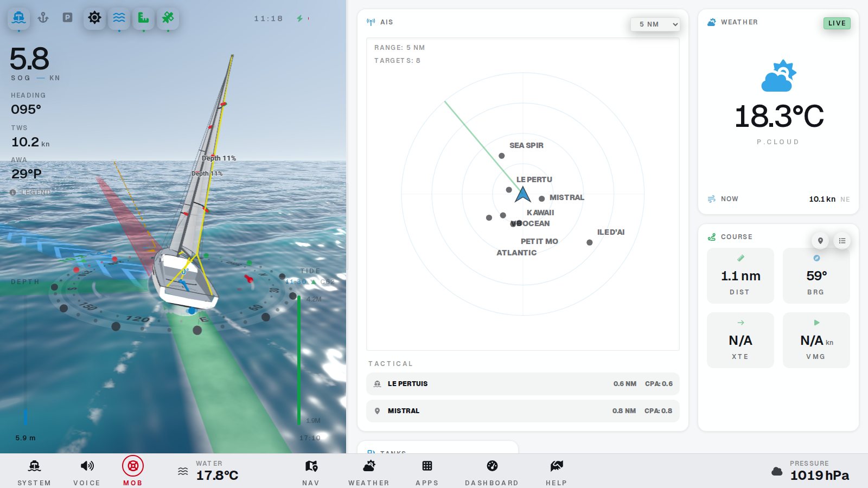Click the LIVE weather badge
The image size is (868, 488).
pos(837,23)
